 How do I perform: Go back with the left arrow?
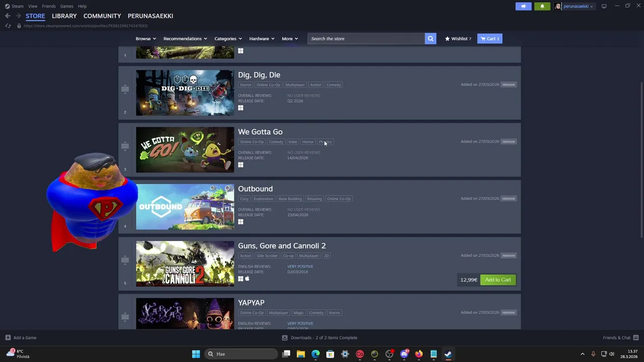pos(8,16)
